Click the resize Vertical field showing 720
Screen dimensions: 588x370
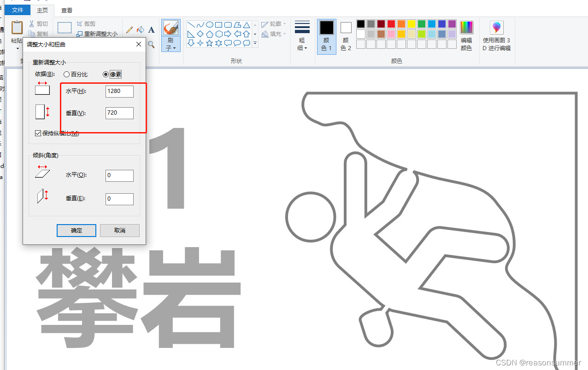(119, 113)
